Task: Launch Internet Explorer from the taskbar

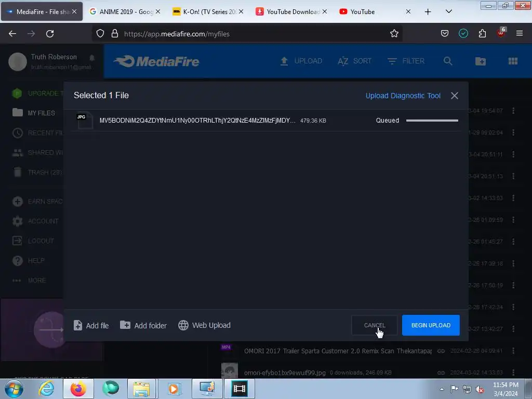Action: pyautogui.click(x=46, y=389)
